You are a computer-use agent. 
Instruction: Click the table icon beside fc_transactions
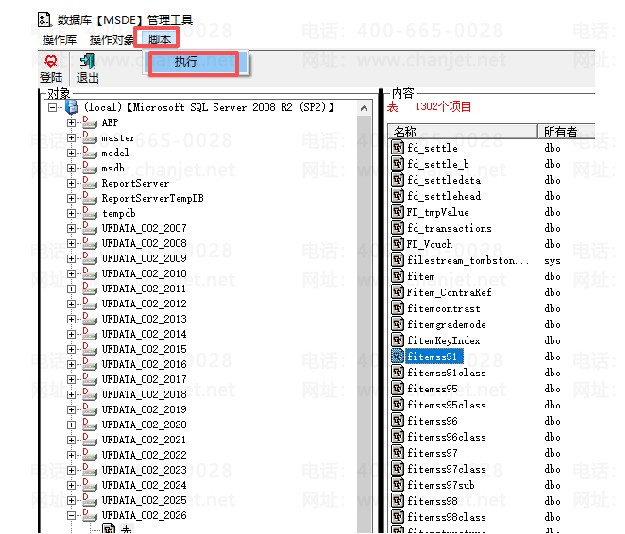pos(397,228)
